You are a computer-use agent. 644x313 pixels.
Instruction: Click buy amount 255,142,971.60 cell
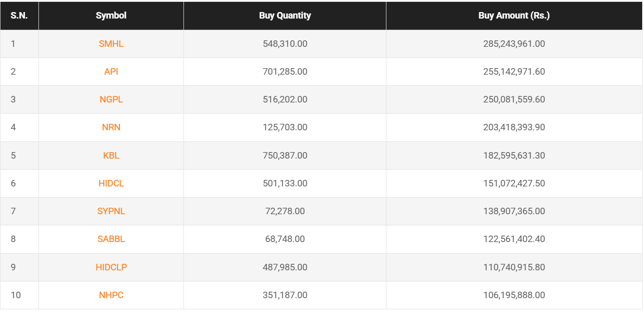514,72
